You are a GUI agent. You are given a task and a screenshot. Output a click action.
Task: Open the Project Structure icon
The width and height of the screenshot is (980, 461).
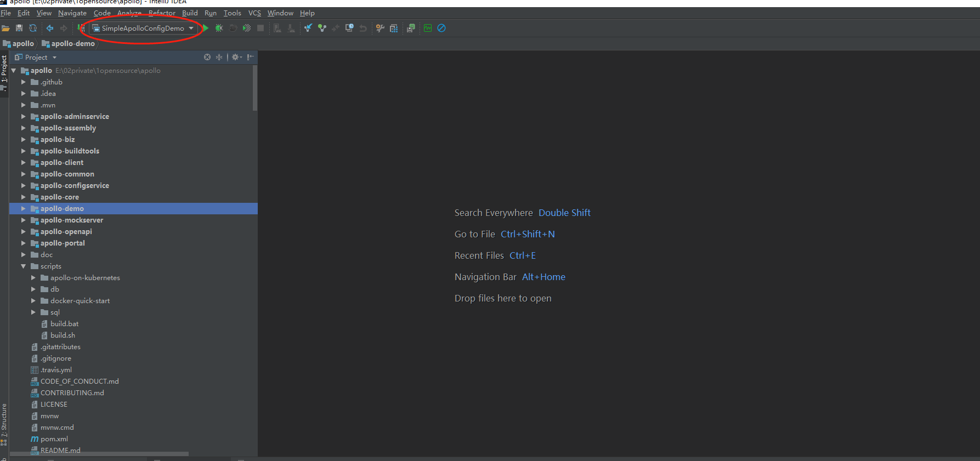coord(394,28)
